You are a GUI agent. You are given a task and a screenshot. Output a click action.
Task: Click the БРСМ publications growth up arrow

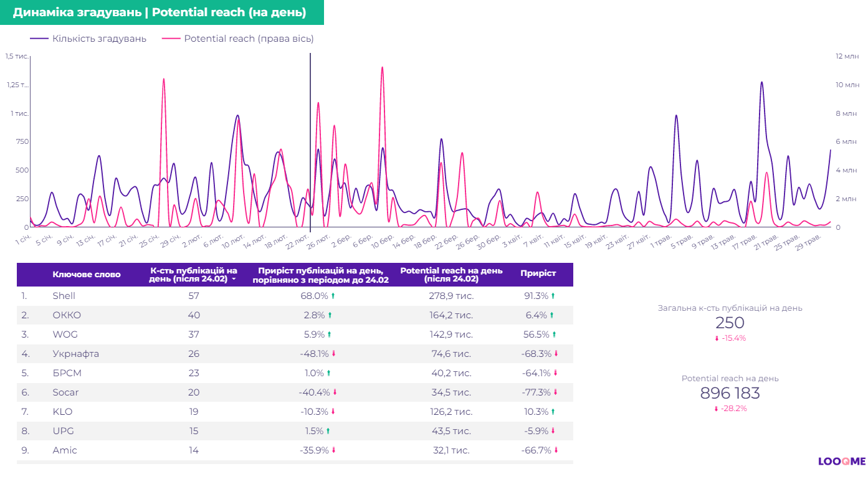pyautogui.click(x=329, y=373)
